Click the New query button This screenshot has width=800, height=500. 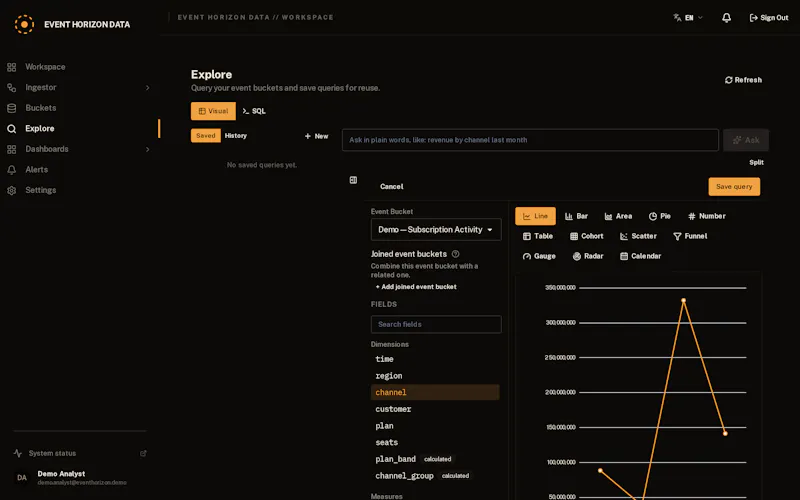click(x=316, y=136)
